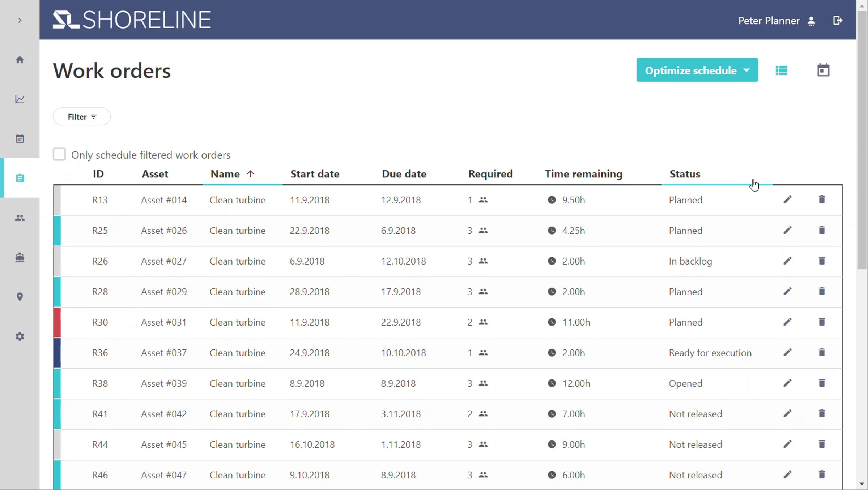This screenshot has width=868, height=490.
Task: Open the locations map pin icon in the sidebar
Action: pyautogui.click(x=20, y=297)
